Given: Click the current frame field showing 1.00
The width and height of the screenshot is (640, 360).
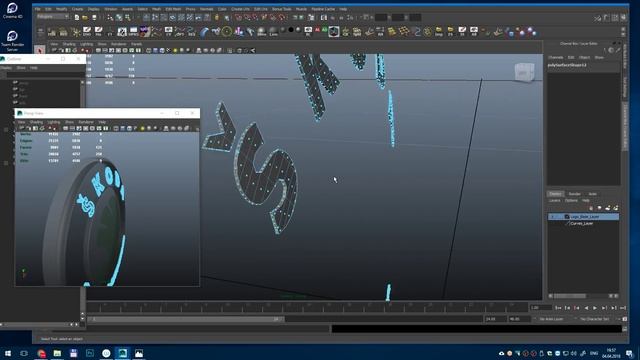Looking at the screenshot, I should click(x=540, y=308).
